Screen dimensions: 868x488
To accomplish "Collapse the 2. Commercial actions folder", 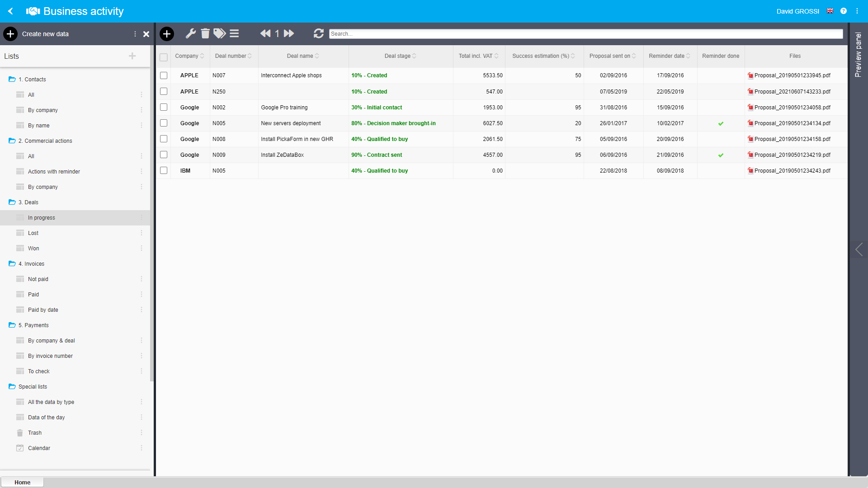I will tap(12, 141).
